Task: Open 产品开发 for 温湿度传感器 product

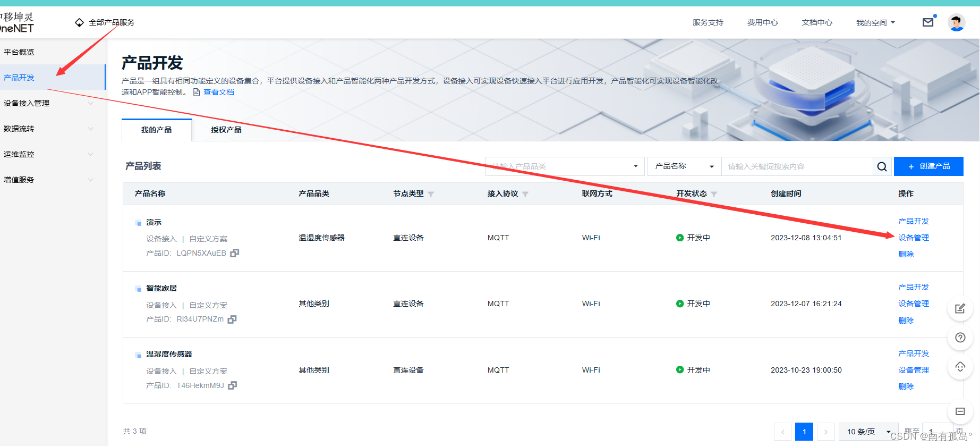Action: [914, 354]
